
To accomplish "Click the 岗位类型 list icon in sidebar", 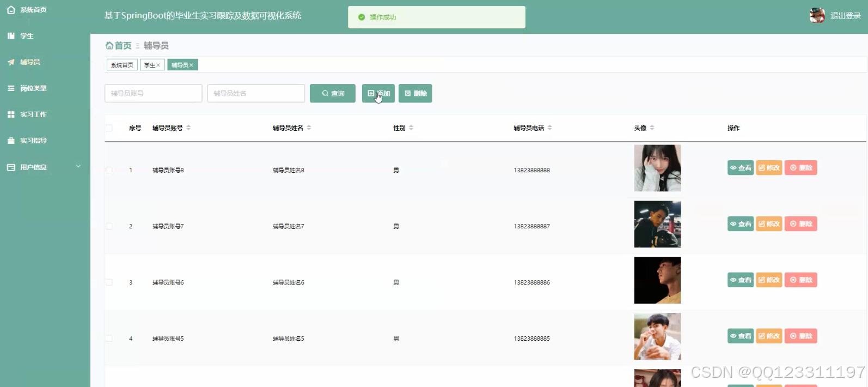I will pyautogui.click(x=11, y=88).
